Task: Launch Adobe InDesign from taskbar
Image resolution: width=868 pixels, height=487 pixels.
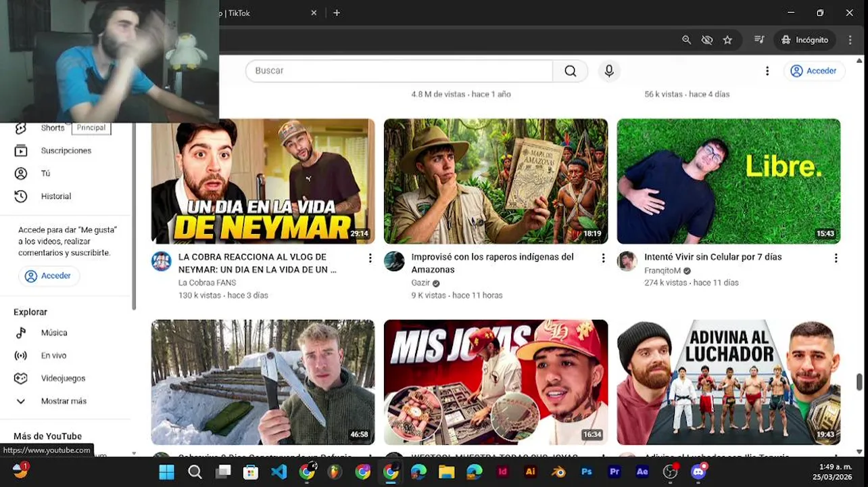Action: (502, 472)
